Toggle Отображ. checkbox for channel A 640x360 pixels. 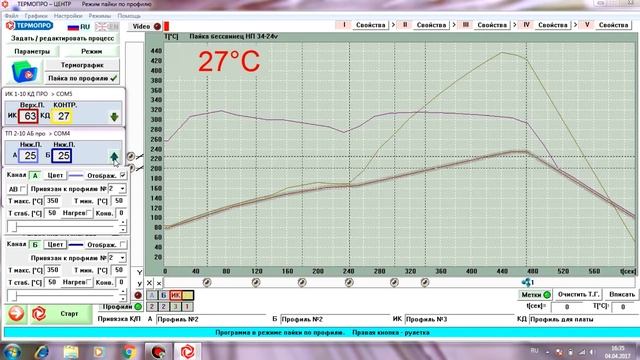[x=122, y=175]
